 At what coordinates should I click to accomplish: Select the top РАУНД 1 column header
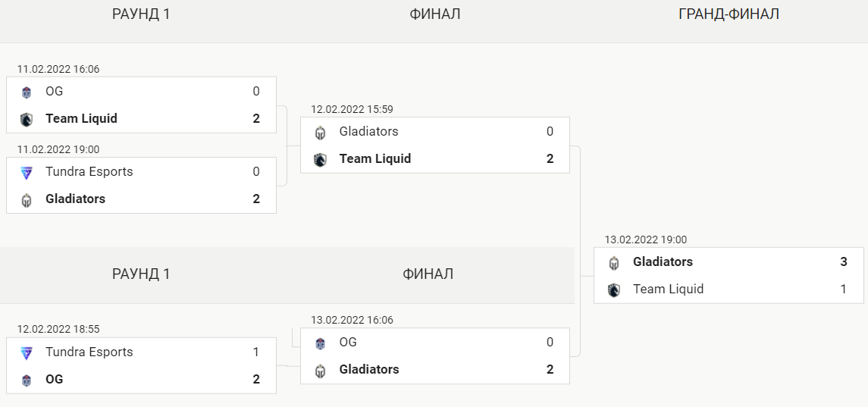click(x=141, y=14)
